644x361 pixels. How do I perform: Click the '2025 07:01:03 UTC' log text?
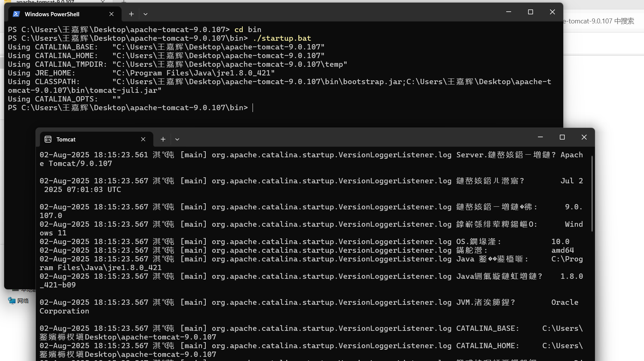83,189
